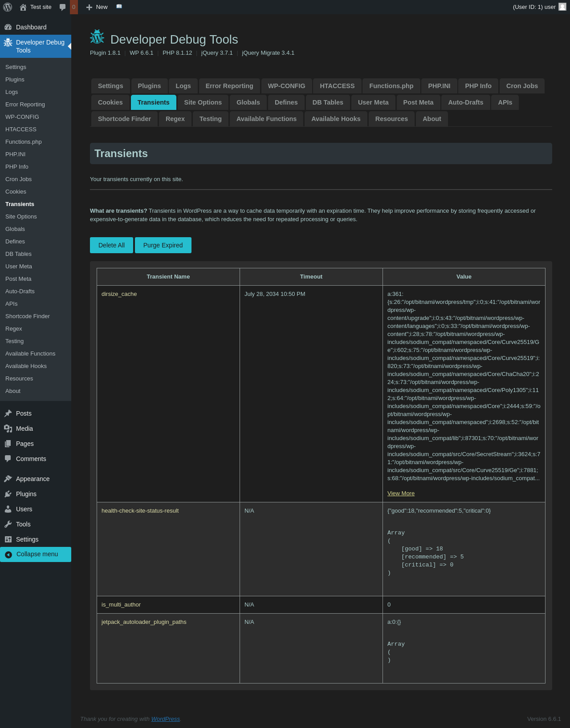Expand the full dirsize_cache value with View More
Image resolution: width=570 pixels, height=728 pixels.
tap(401, 493)
